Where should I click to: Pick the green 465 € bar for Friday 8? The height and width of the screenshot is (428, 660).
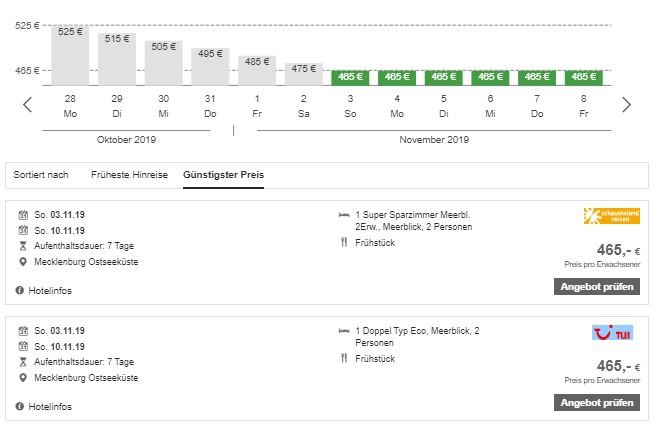[x=584, y=77]
